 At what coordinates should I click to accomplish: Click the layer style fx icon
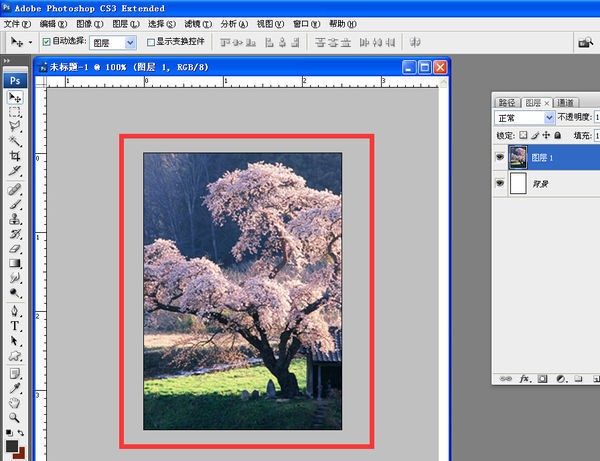pos(523,379)
